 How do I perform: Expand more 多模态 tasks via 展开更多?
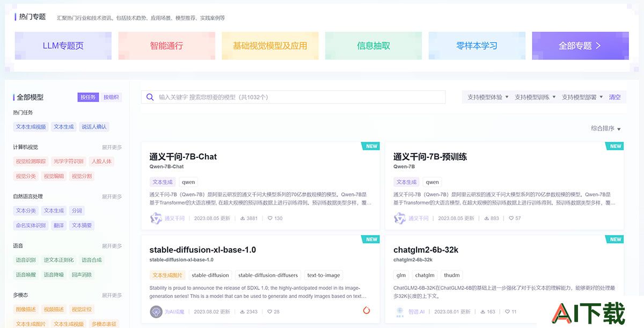click(112, 295)
